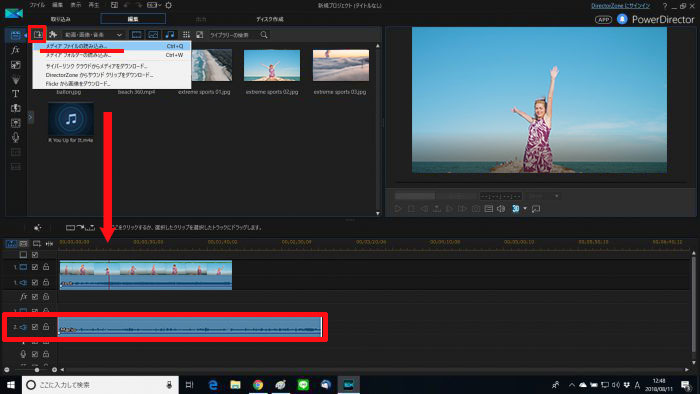The height and width of the screenshot is (394, 700).
Task: Open the Voice-Over Recording microphone icon
Action: (16, 137)
